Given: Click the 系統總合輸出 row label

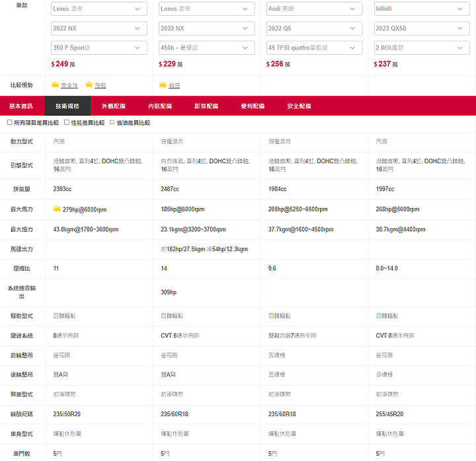Looking at the screenshot, I should click(x=22, y=292).
